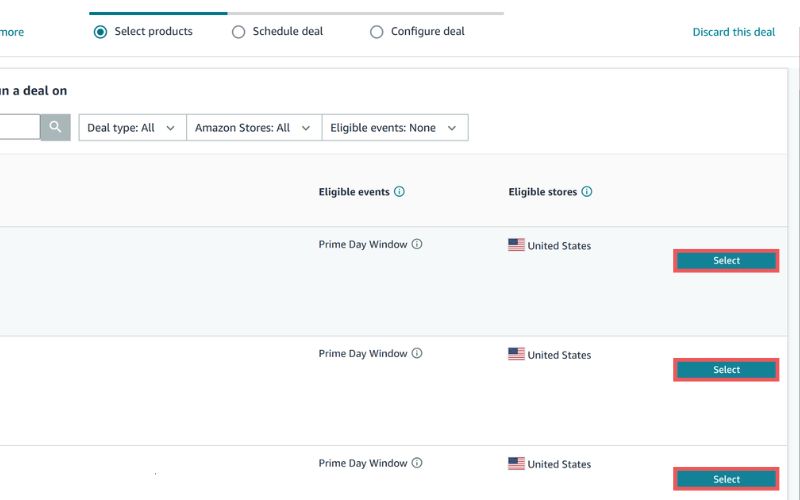Click United States text in first row
Viewport: 800px width, 500px height.
559,246
